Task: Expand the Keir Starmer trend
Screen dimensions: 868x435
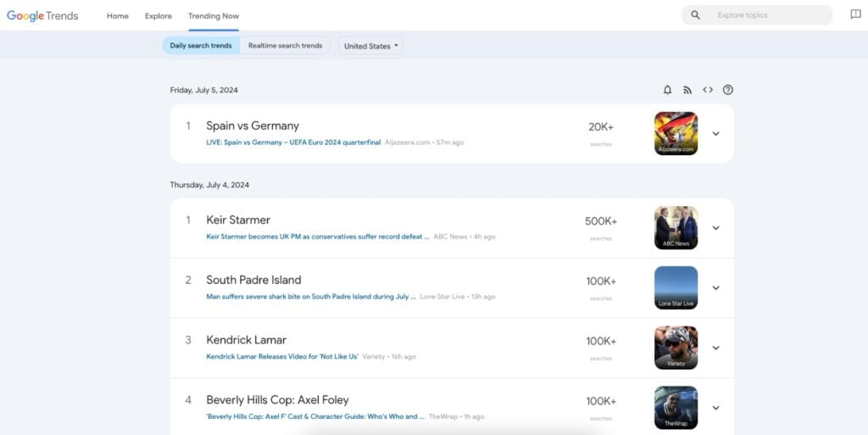Action: coord(715,228)
